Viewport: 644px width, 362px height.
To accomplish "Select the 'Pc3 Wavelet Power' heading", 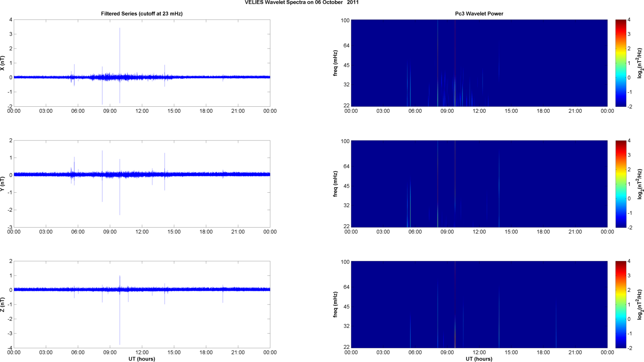I will (x=479, y=14).
